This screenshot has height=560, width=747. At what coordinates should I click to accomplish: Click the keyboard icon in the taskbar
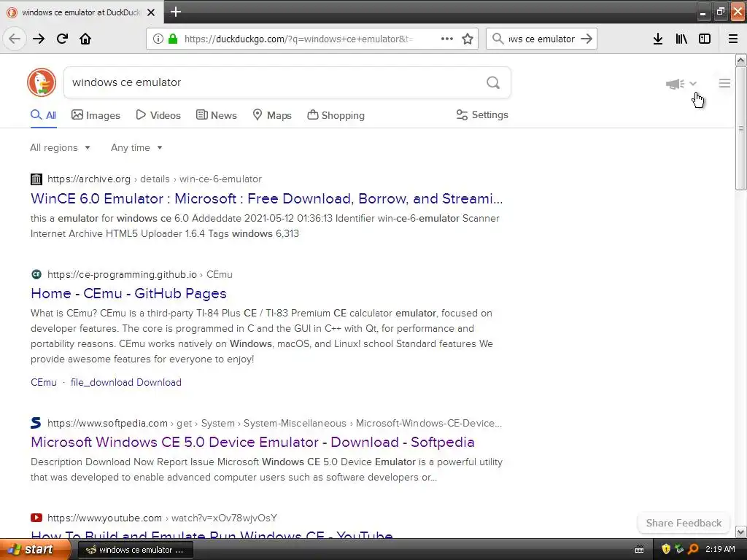point(639,550)
